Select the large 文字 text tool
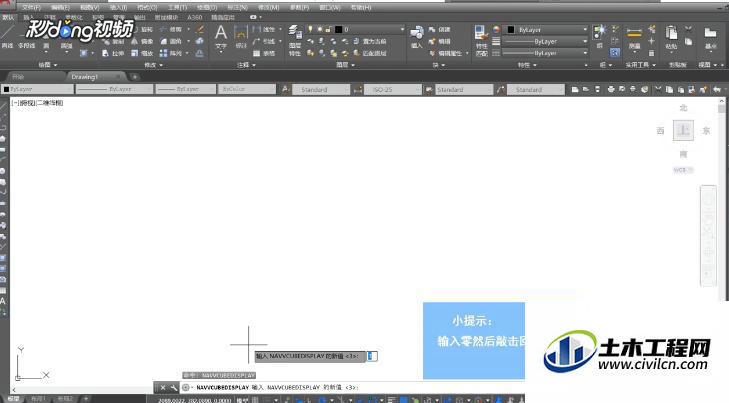This screenshot has height=403, width=729. pyautogui.click(x=221, y=37)
